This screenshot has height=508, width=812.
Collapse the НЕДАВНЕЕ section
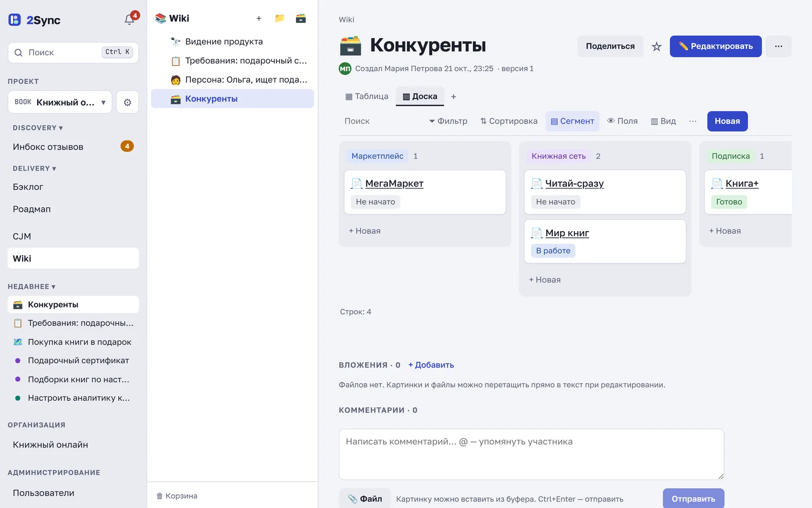(31, 287)
